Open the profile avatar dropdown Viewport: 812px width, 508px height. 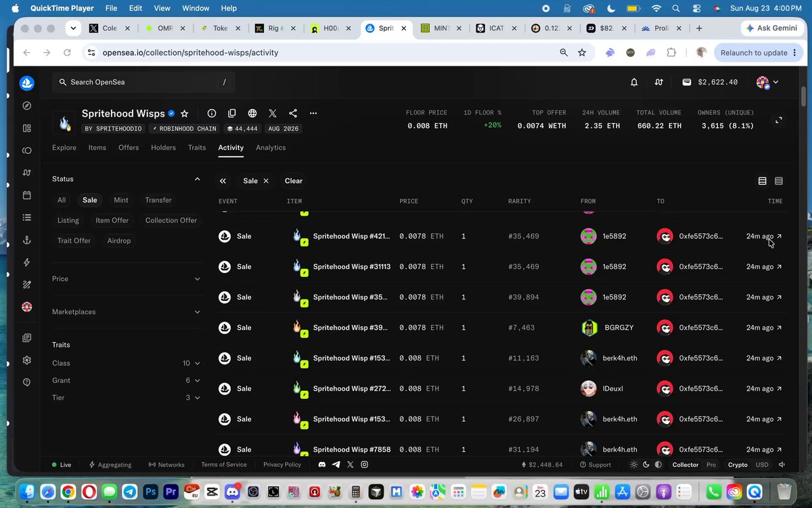767,82
